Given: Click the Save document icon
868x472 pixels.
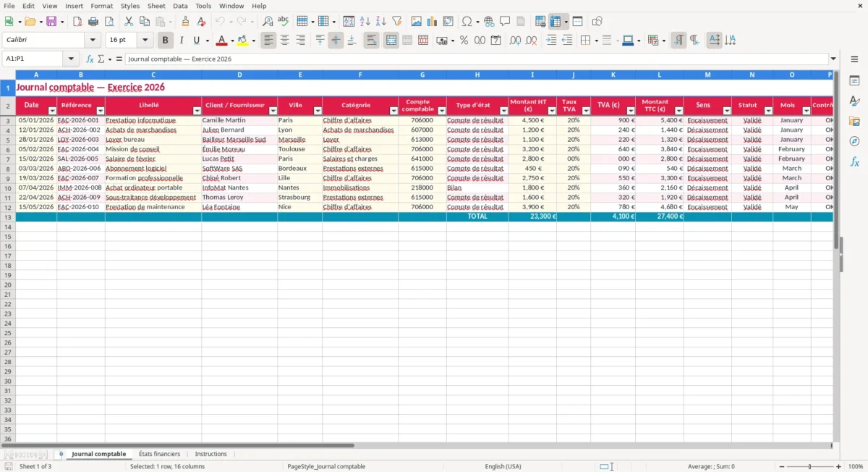Looking at the screenshot, I should click(51, 22).
